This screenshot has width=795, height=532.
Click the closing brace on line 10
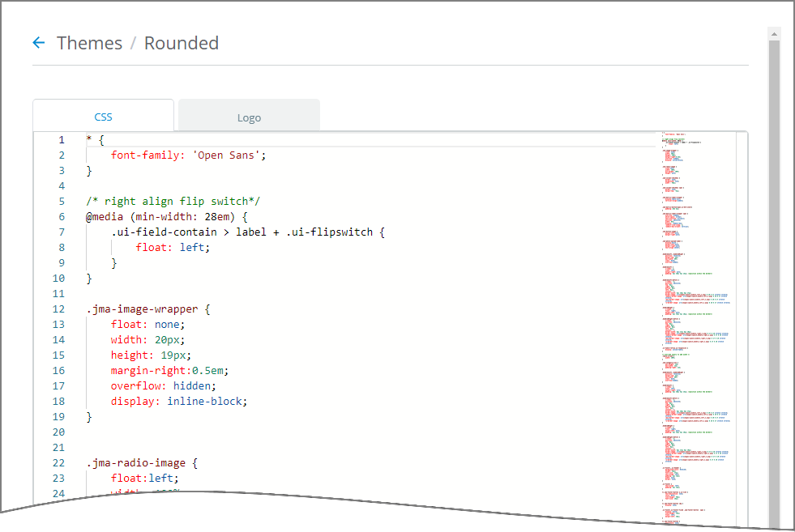tap(89, 279)
